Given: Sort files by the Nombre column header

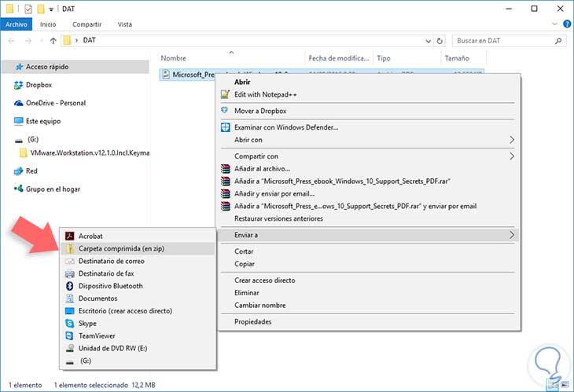Looking at the screenshot, I should [173, 58].
